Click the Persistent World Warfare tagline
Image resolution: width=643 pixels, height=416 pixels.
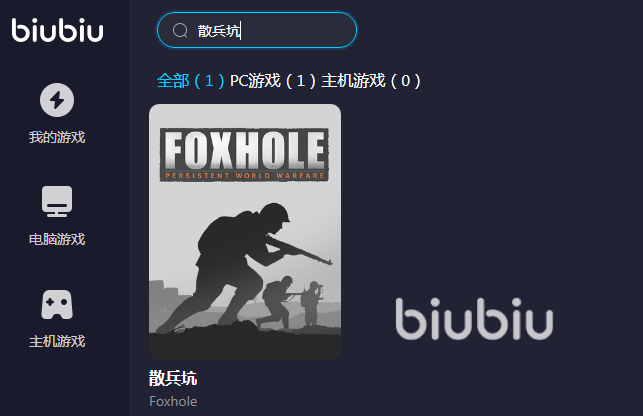pos(245,176)
